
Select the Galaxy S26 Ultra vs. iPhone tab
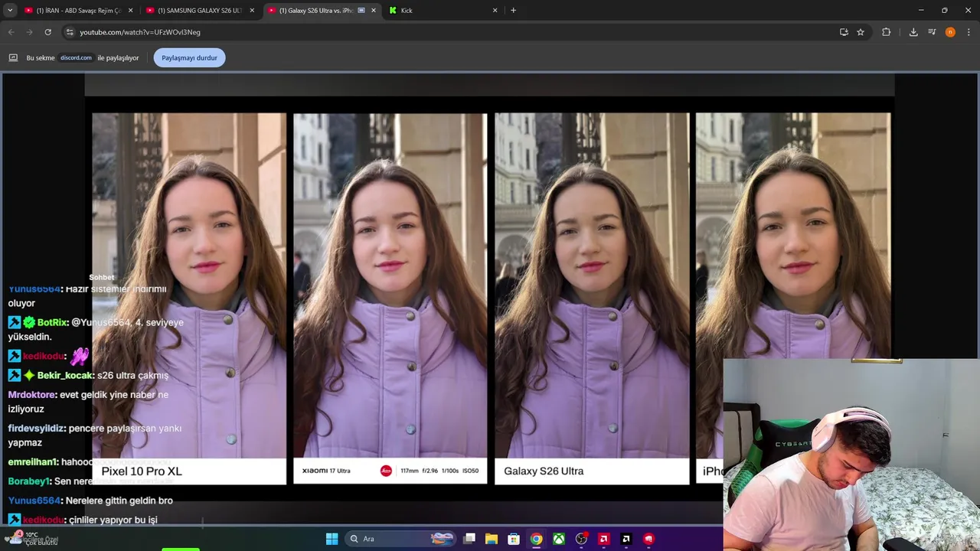[321, 11]
